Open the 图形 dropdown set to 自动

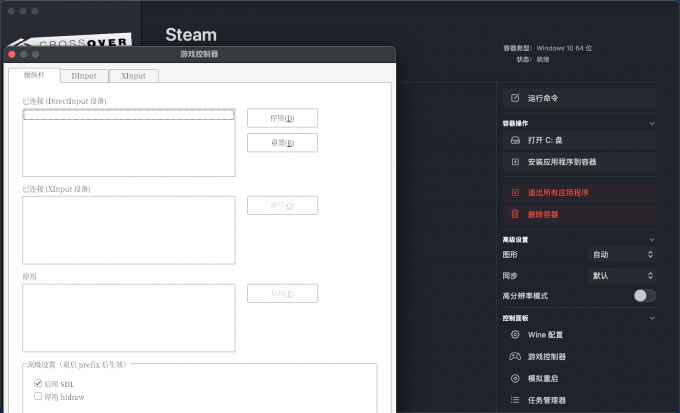622,254
